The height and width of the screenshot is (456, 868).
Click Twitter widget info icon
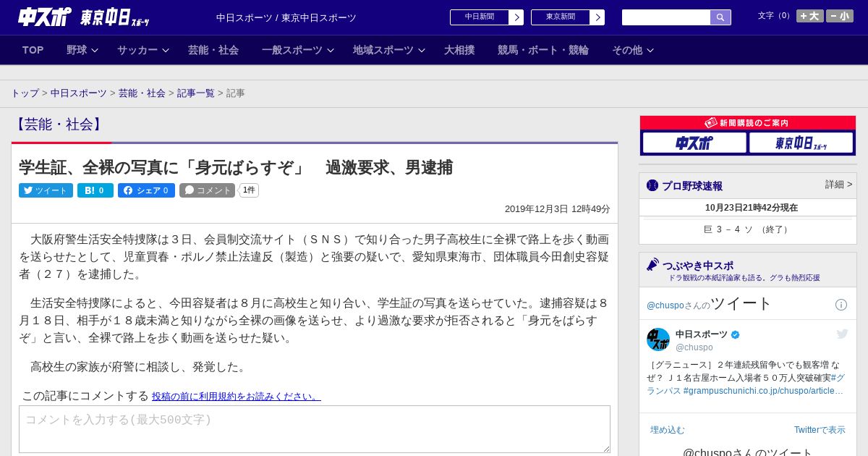tap(841, 305)
